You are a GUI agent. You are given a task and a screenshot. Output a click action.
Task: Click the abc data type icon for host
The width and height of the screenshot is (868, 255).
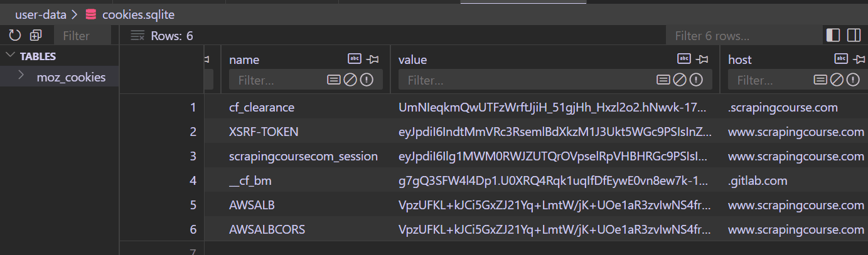point(841,59)
